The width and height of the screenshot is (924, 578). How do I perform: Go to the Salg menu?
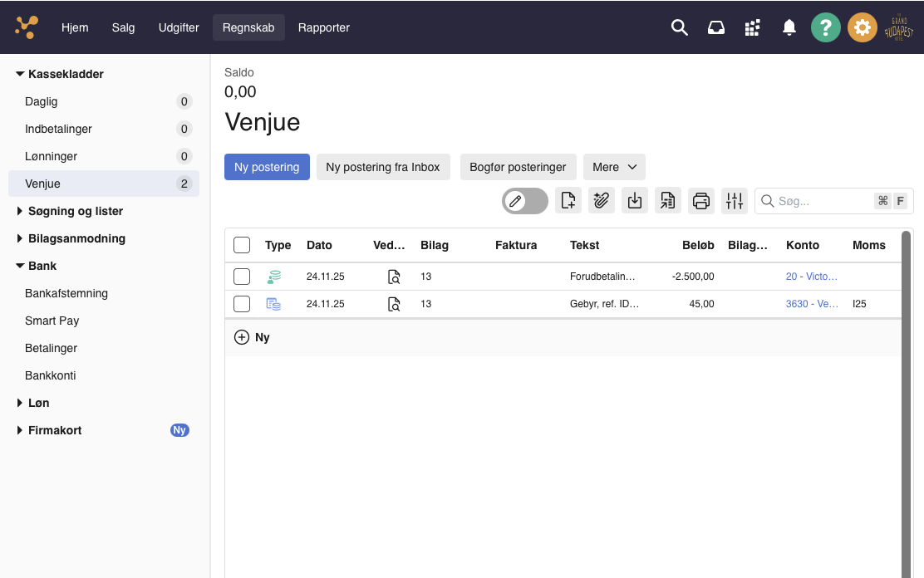123,27
